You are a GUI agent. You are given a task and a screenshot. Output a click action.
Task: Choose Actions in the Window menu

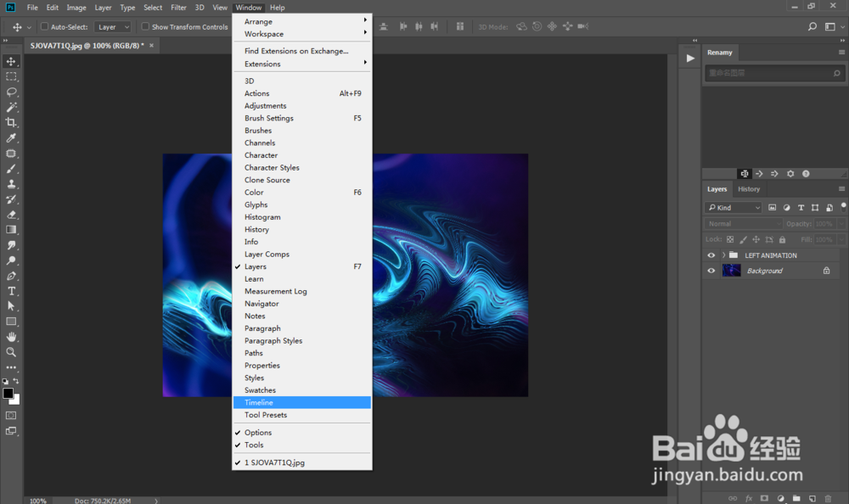(302, 93)
